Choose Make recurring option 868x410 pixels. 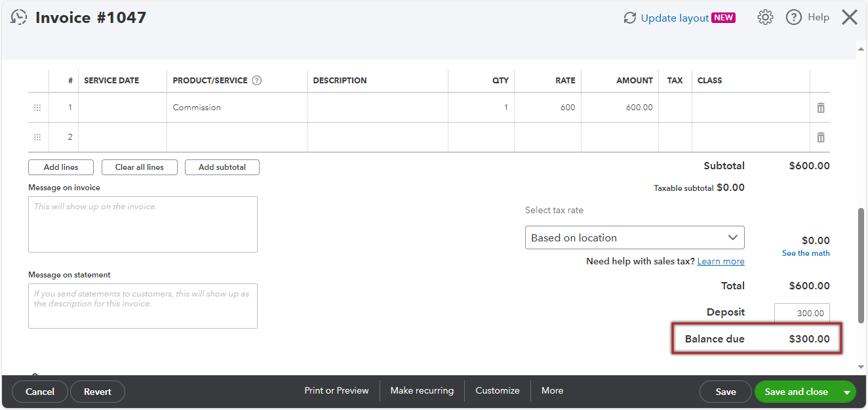point(422,390)
